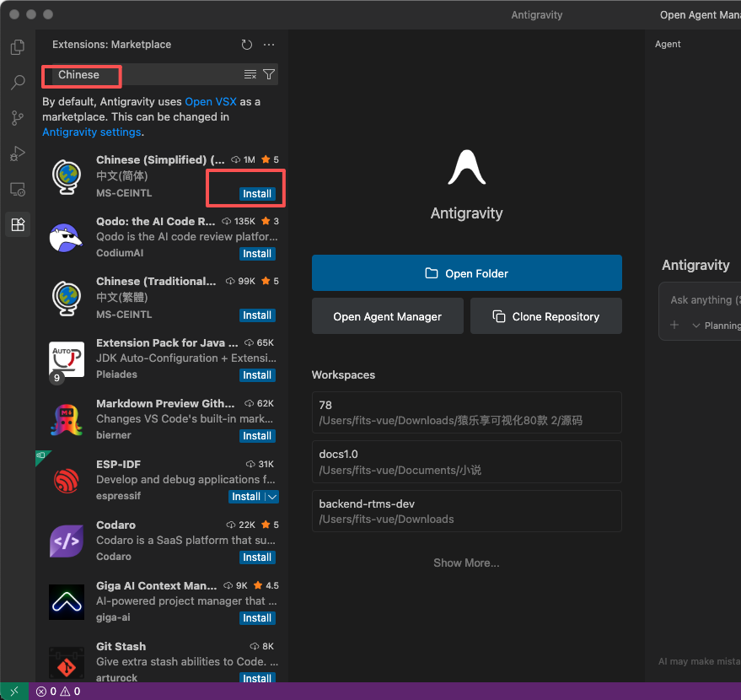Clear extensions search results icon
741x700 pixels.
250,75
